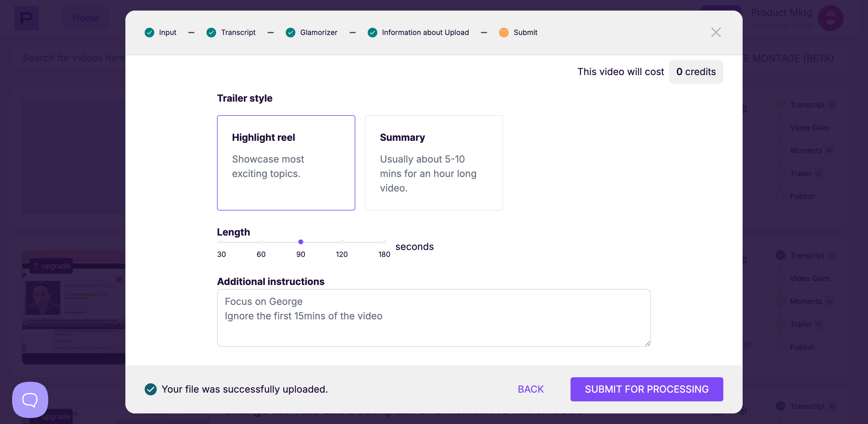Go to the Transcript step tab
868x424 pixels.
(x=238, y=32)
